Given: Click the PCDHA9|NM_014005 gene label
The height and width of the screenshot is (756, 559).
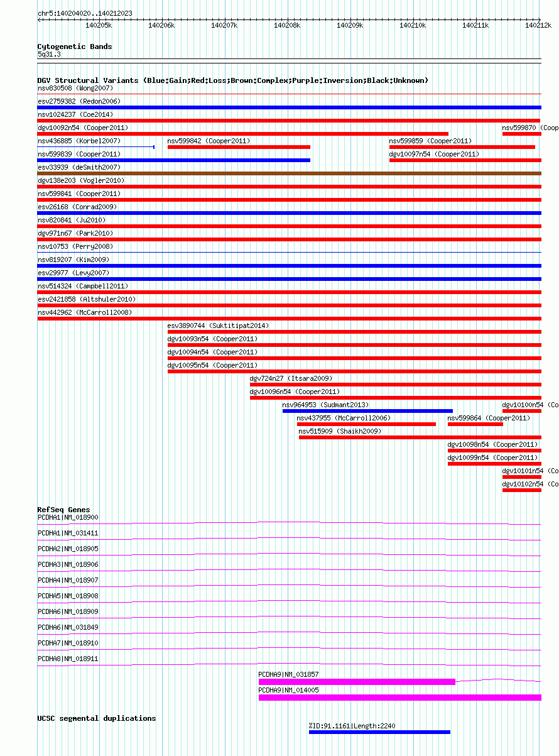Looking at the screenshot, I should click(x=289, y=690).
